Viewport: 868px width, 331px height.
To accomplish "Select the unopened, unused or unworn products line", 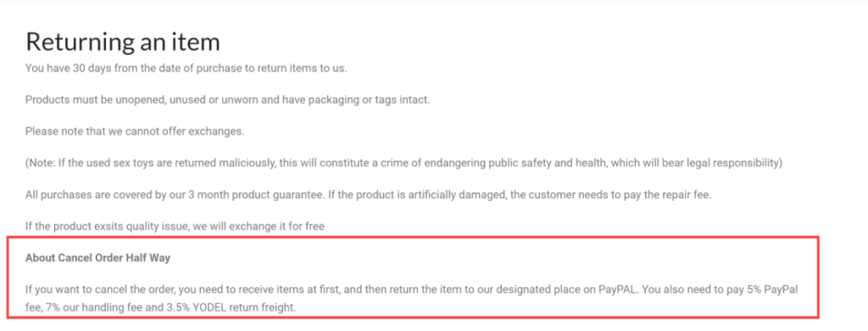I will click(x=227, y=100).
